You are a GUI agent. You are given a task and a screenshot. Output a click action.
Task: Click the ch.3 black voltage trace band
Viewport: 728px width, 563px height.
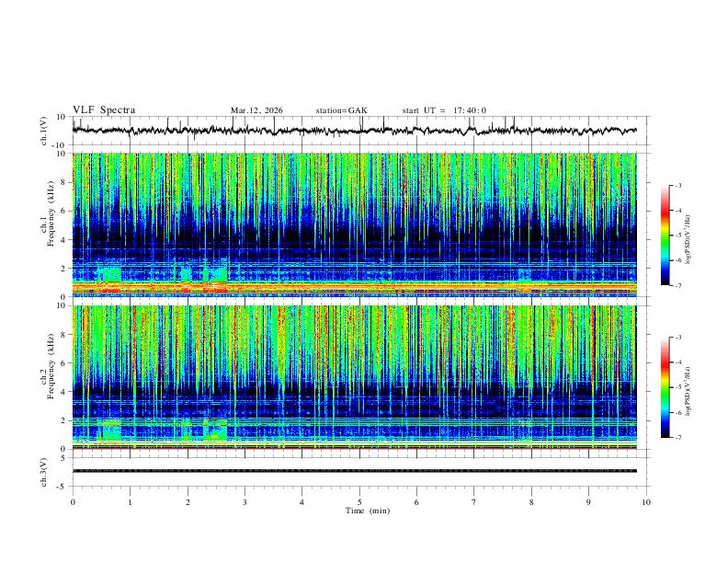[x=354, y=471]
